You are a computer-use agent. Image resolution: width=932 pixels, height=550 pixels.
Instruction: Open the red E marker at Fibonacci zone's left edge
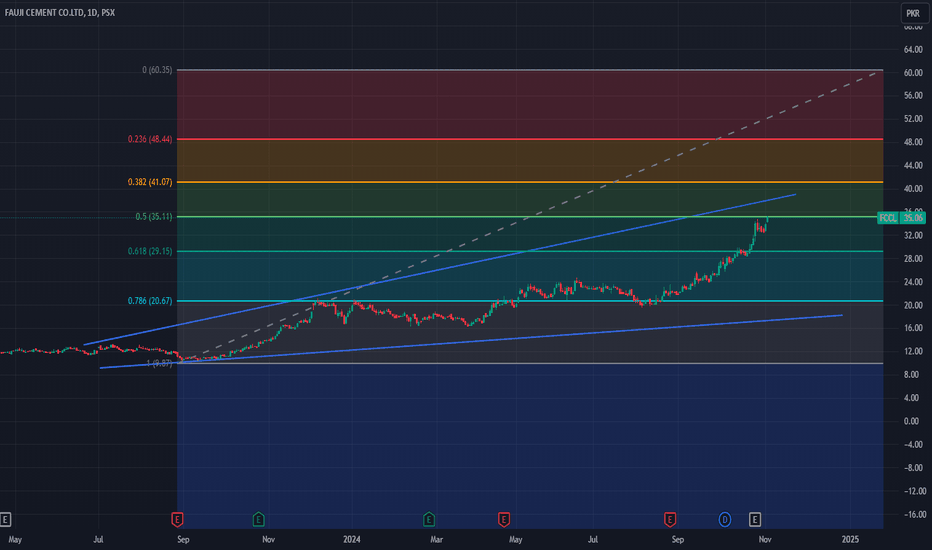point(177,520)
